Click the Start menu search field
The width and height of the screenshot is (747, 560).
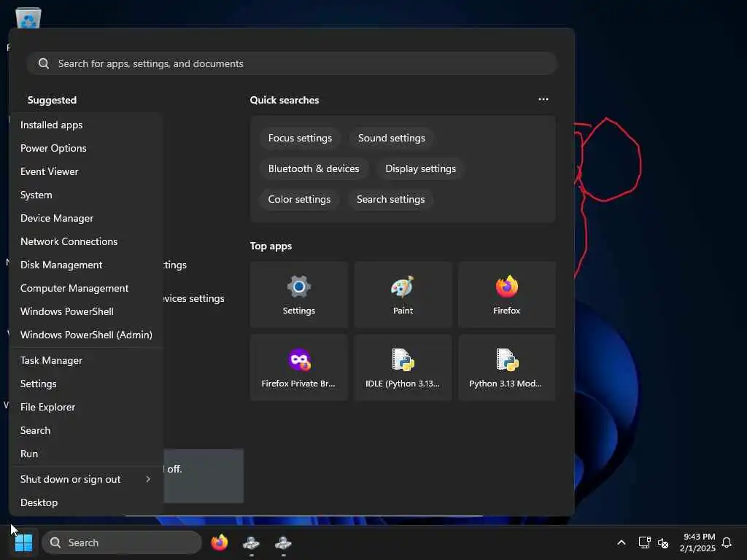(292, 63)
